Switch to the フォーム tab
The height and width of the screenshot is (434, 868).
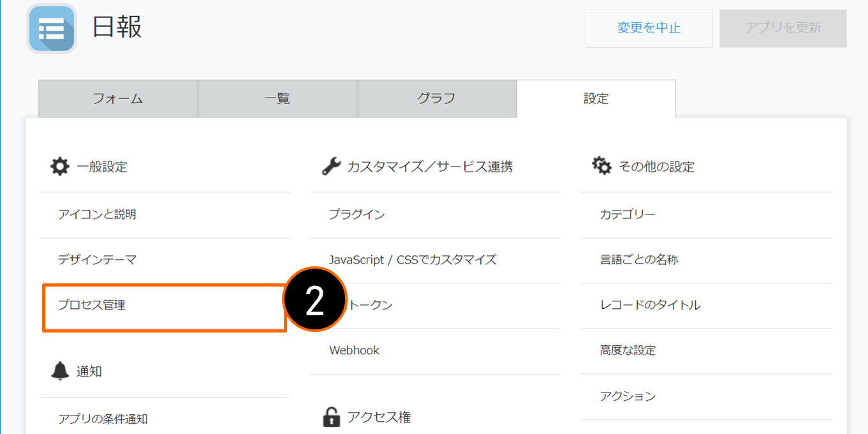coord(118,98)
